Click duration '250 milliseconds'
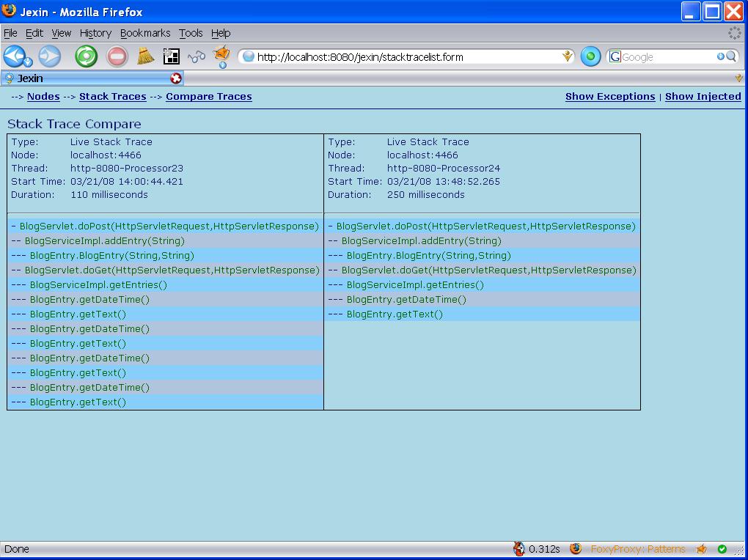 click(426, 195)
